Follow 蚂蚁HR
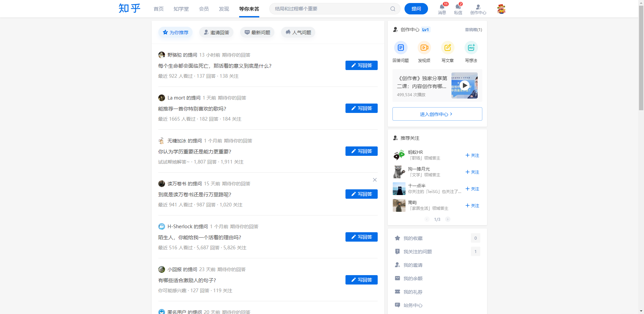 472,155
